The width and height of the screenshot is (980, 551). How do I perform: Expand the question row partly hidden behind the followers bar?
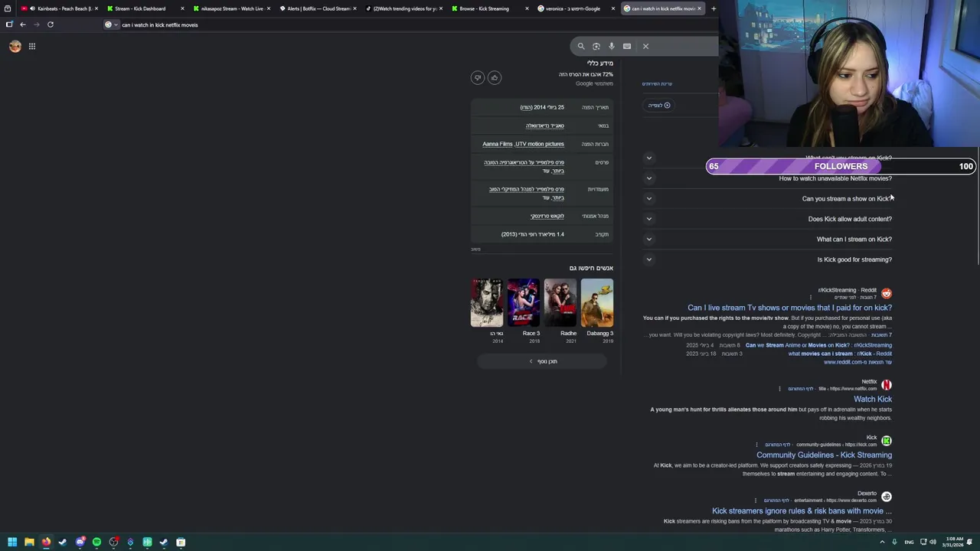click(x=648, y=158)
